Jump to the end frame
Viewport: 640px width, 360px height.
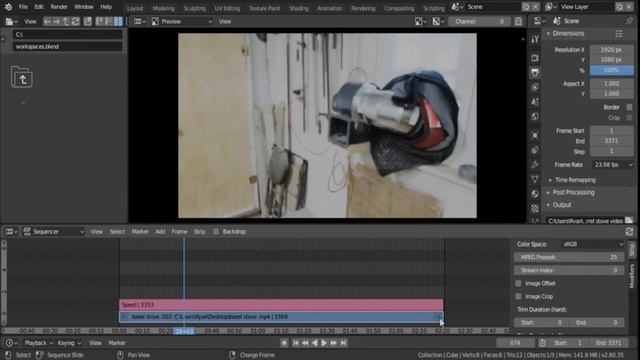[x=343, y=343]
